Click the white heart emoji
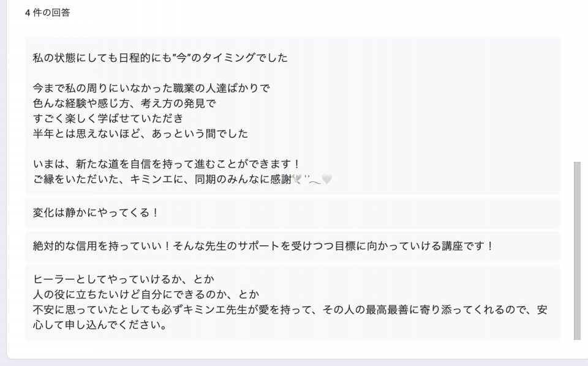 [x=327, y=179]
